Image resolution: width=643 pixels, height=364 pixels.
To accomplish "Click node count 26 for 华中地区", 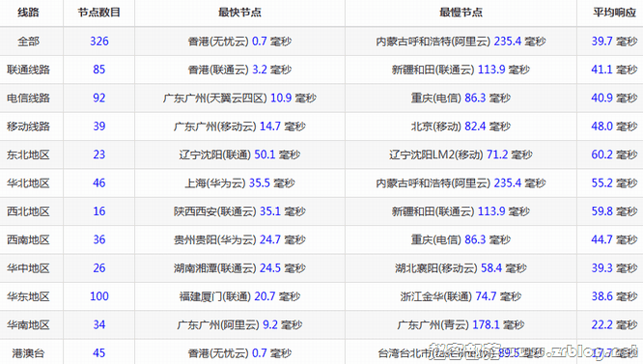I will point(99,268).
